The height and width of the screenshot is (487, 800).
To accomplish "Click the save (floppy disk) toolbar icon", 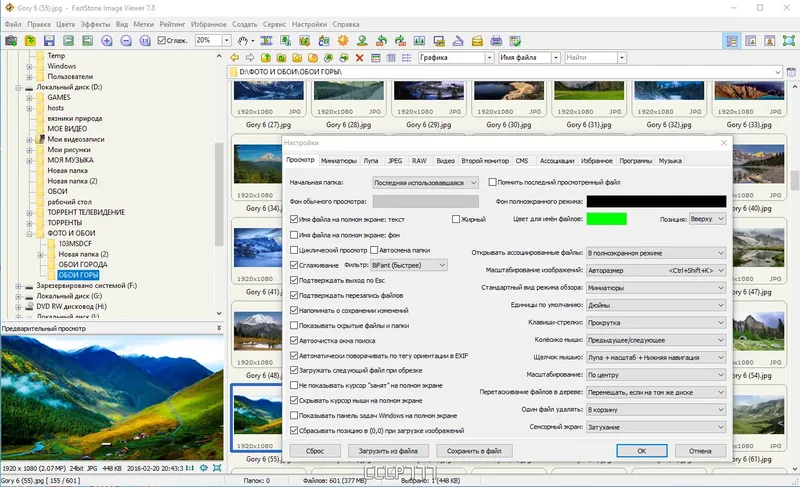I will click(48, 41).
